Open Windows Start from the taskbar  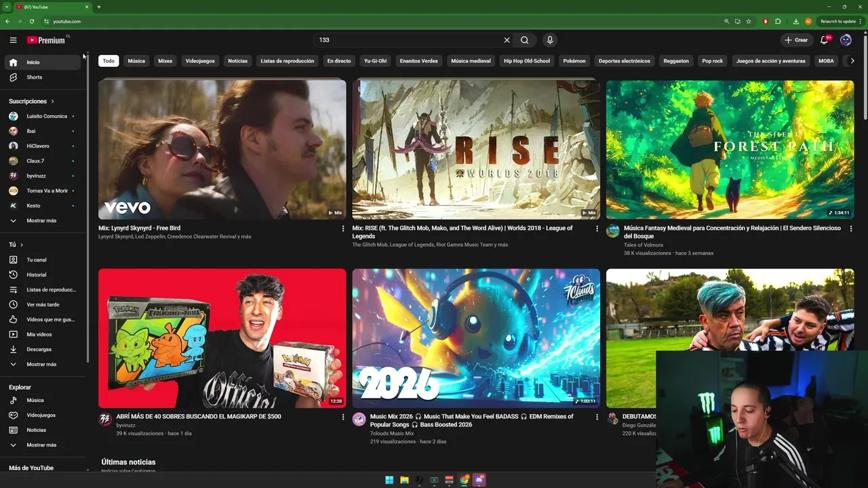(x=389, y=480)
